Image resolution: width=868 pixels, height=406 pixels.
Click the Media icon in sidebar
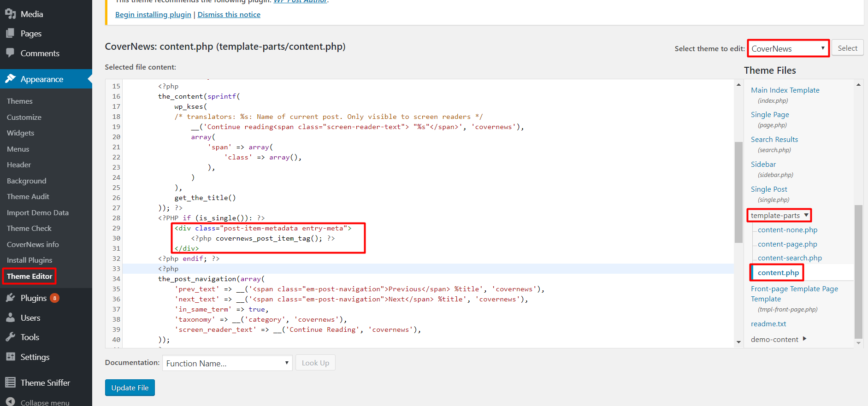(x=10, y=14)
